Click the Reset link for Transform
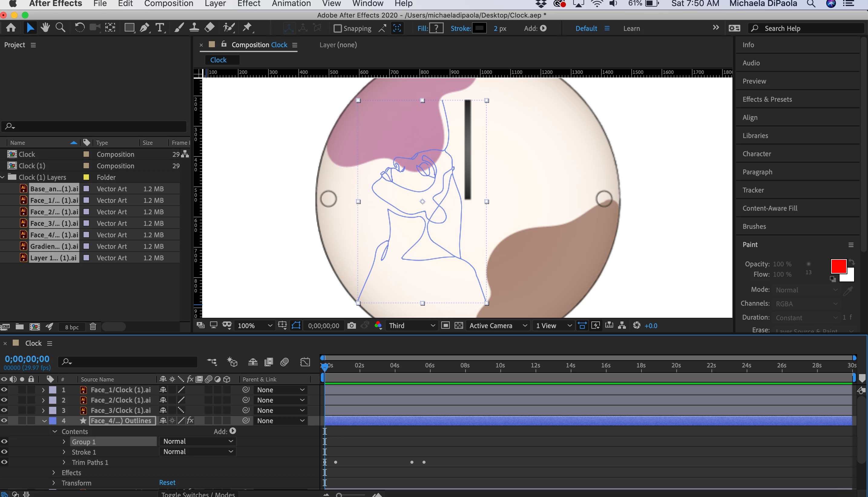Viewport: 868px width, 497px height. coord(167,482)
